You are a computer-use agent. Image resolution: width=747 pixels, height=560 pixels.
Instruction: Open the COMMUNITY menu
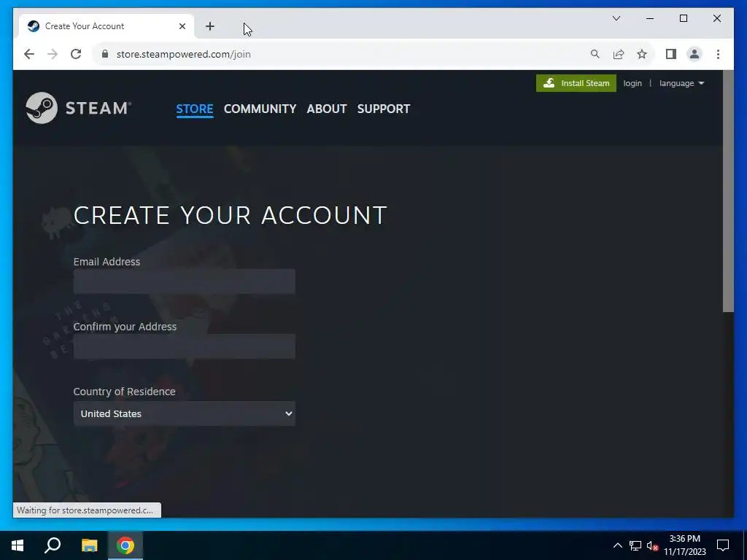260,109
